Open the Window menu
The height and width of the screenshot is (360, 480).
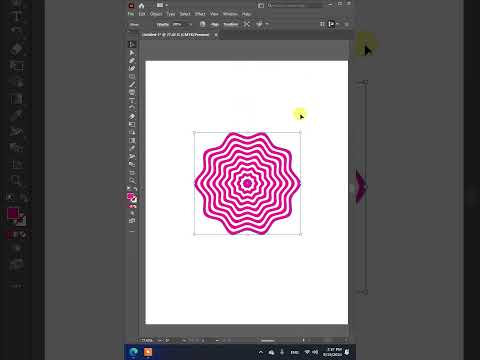pos(230,14)
